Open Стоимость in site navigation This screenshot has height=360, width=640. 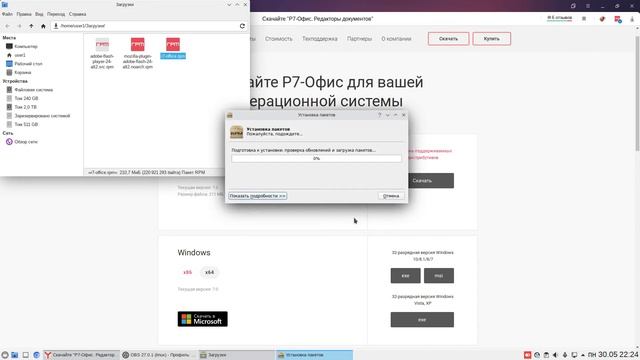click(x=279, y=39)
